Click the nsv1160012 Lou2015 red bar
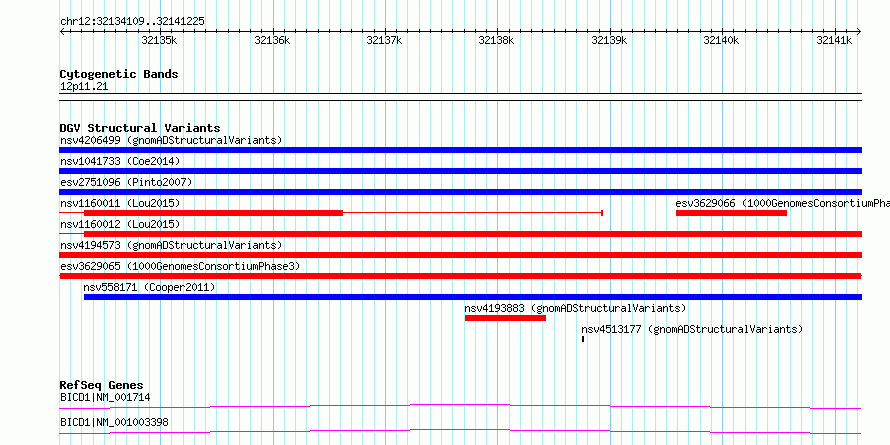Screen dimensions: 890x445 tap(473, 234)
